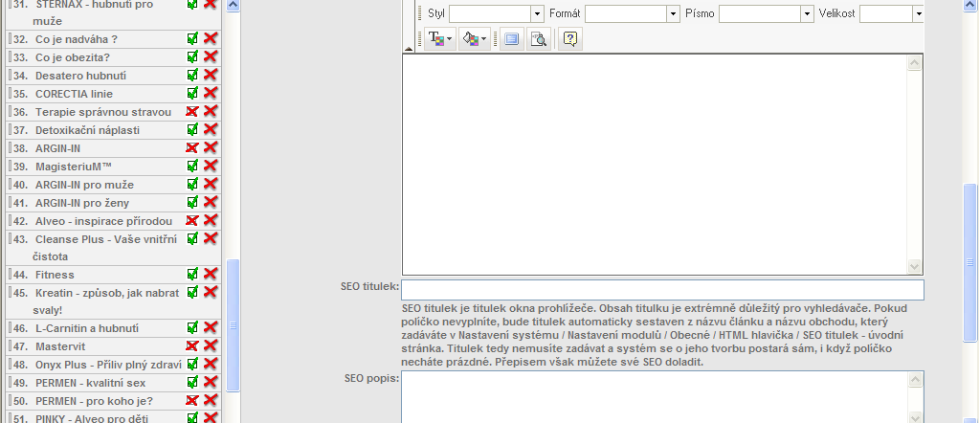Delete the 'ARGIN-IN pro muže' article
This screenshot has width=980, height=423.
point(211,184)
